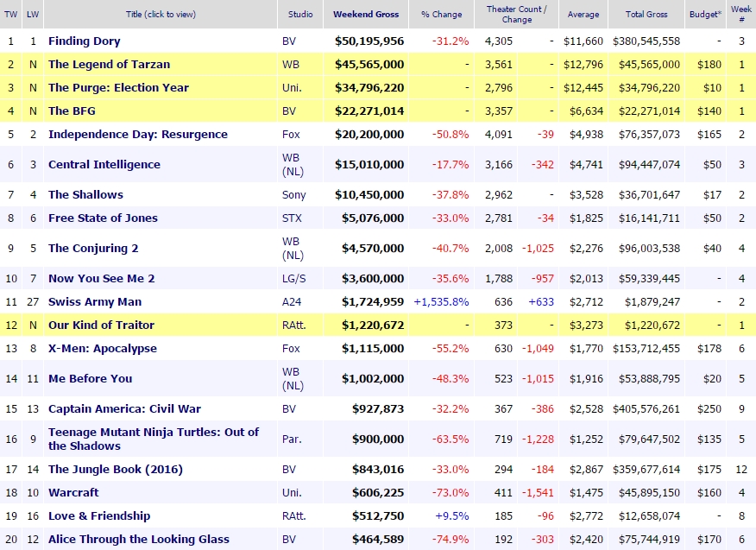
Task: Open The Jungle Book (2016) link
Action: coord(116,469)
